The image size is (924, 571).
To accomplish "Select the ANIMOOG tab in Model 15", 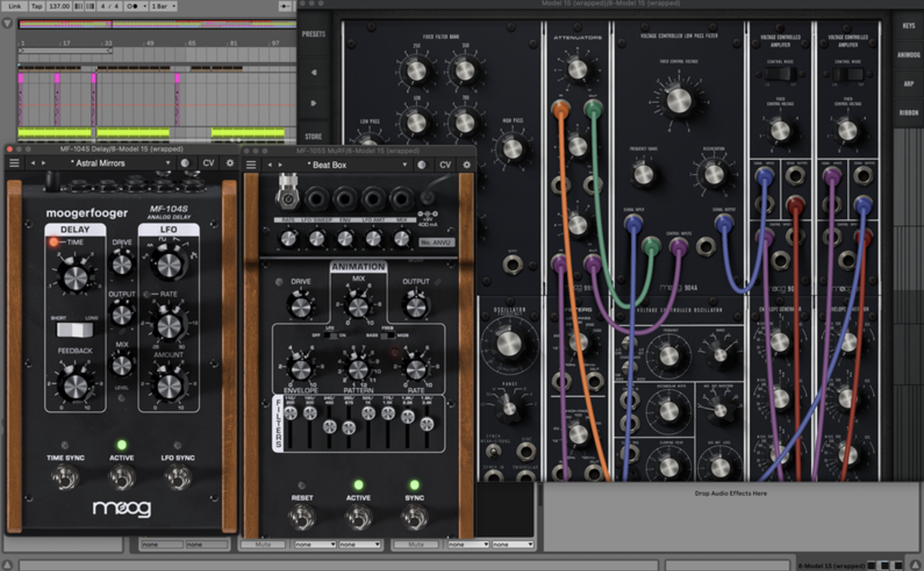I will tap(909, 55).
